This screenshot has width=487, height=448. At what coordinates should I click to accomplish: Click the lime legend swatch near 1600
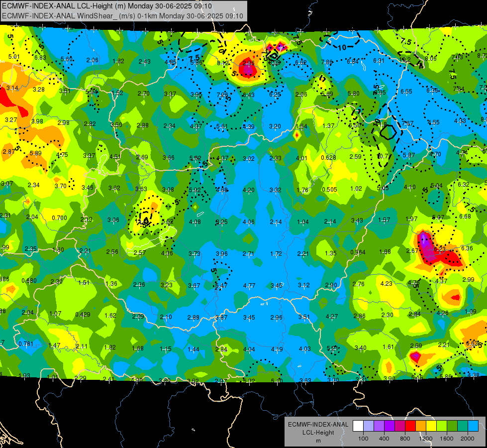442,426
